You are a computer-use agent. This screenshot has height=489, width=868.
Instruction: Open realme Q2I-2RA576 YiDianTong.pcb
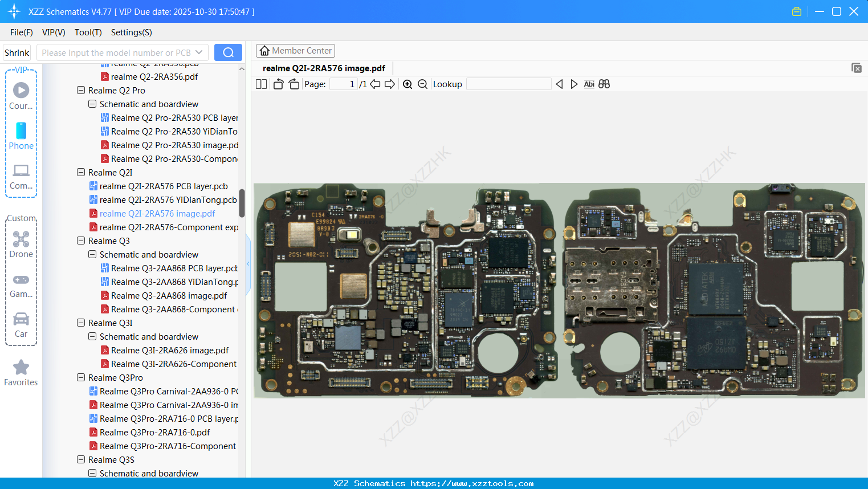point(163,200)
